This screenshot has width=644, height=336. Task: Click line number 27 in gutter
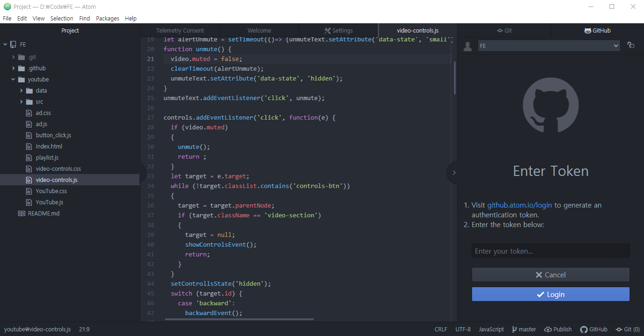coord(150,118)
